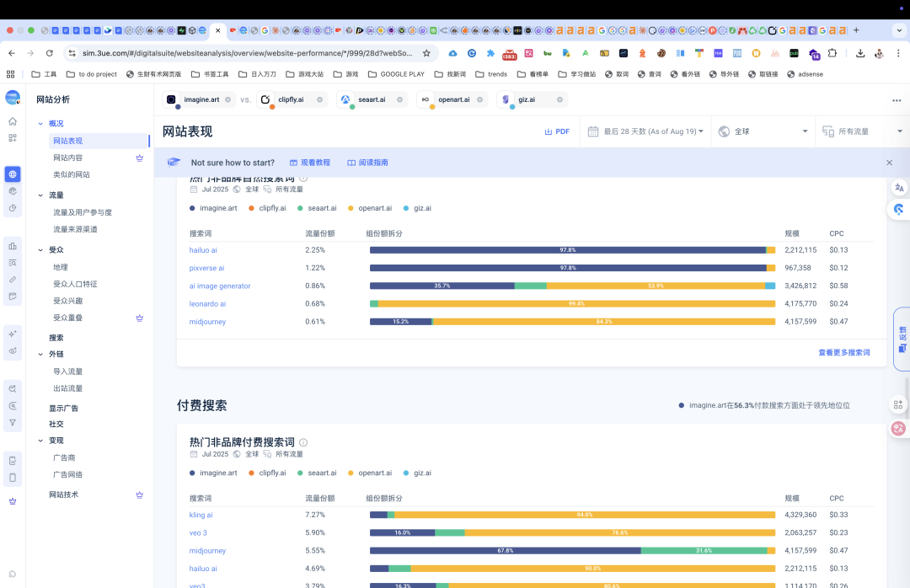Click the hailuo ai organic keyword
The width and height of the screenshot is (910, 588).
point(203,250)
